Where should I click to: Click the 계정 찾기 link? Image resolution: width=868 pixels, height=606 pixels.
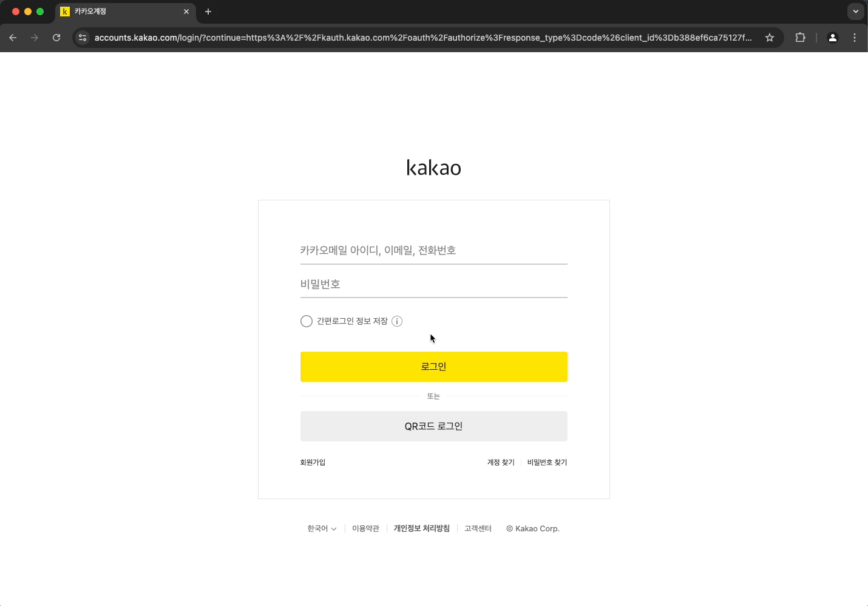[x=501, y=462]
